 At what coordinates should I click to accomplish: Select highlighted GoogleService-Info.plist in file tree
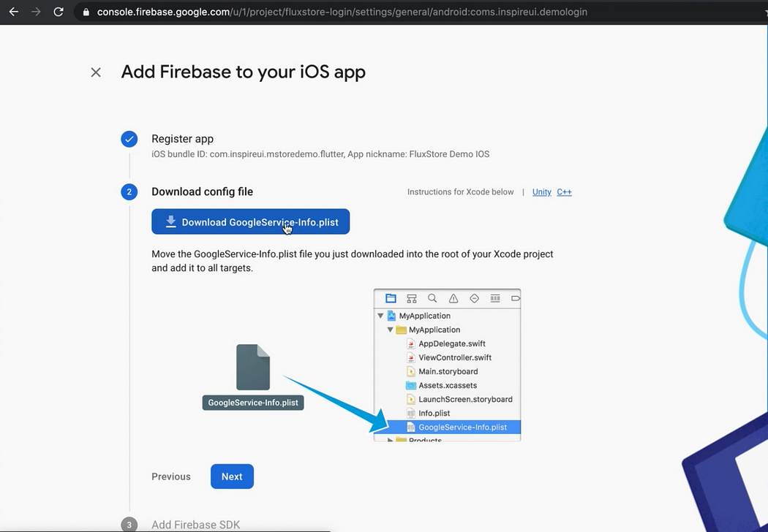tap(462, 427)
